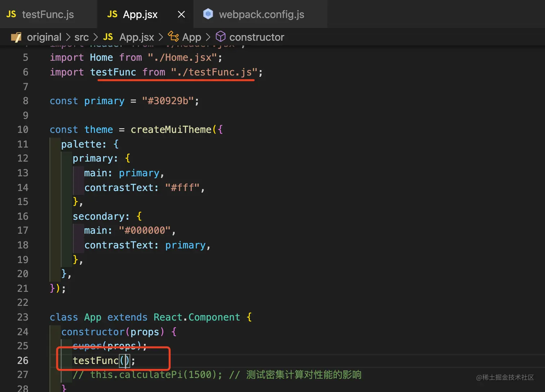Screen dimensions: 545x392
Task: Click line number 23 in gutter
Action: [x=23, y=317]
